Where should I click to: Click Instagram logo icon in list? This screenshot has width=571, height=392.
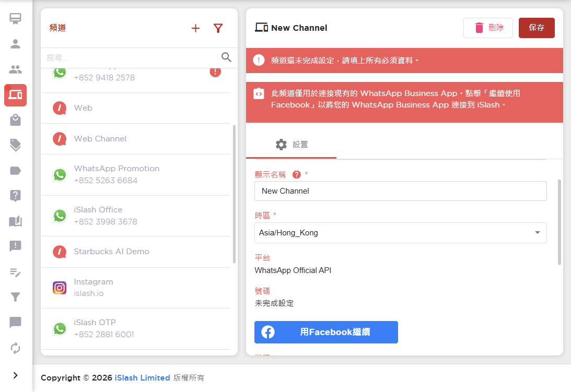60,288
